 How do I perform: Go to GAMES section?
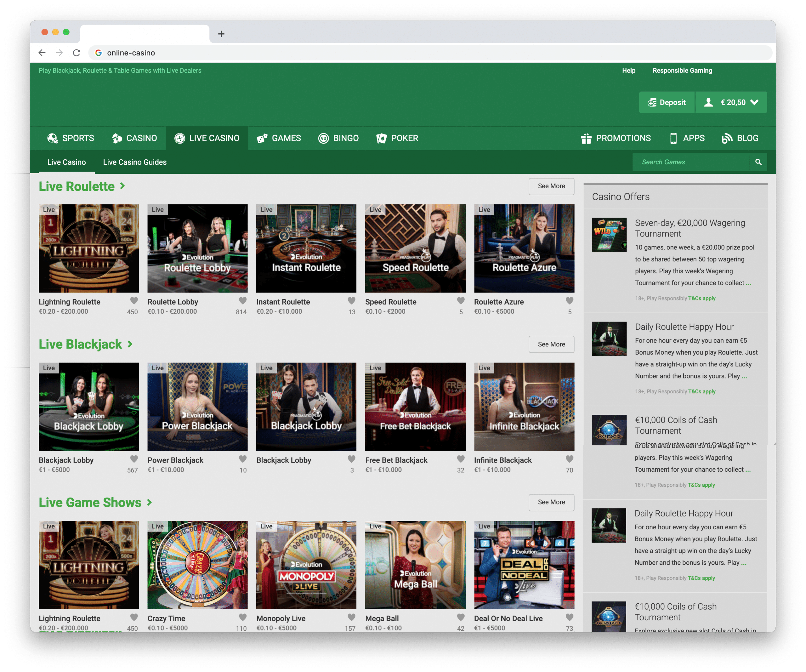point(279,138)
